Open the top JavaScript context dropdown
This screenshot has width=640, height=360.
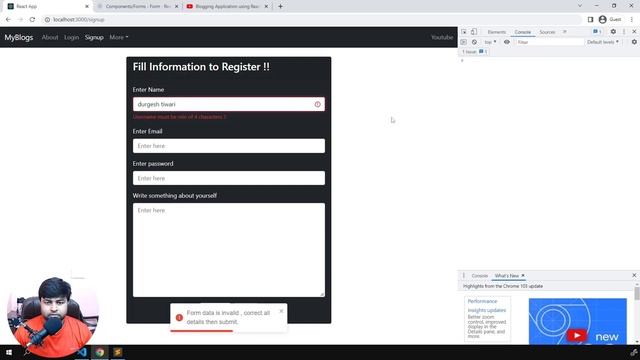click(490, 42)
